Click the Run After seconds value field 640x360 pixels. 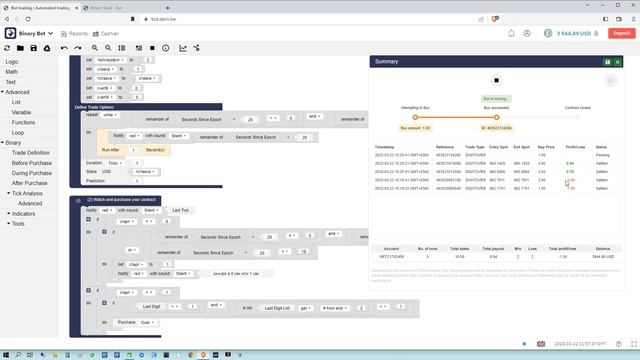point(133,150)
